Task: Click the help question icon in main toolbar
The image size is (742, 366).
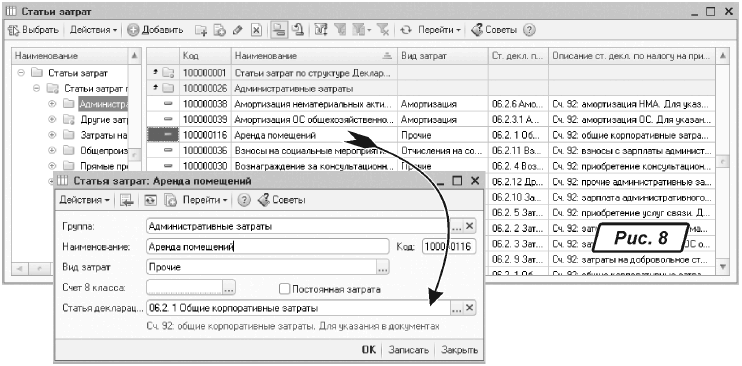Action: pyautogui.click(x=530, y=30)
